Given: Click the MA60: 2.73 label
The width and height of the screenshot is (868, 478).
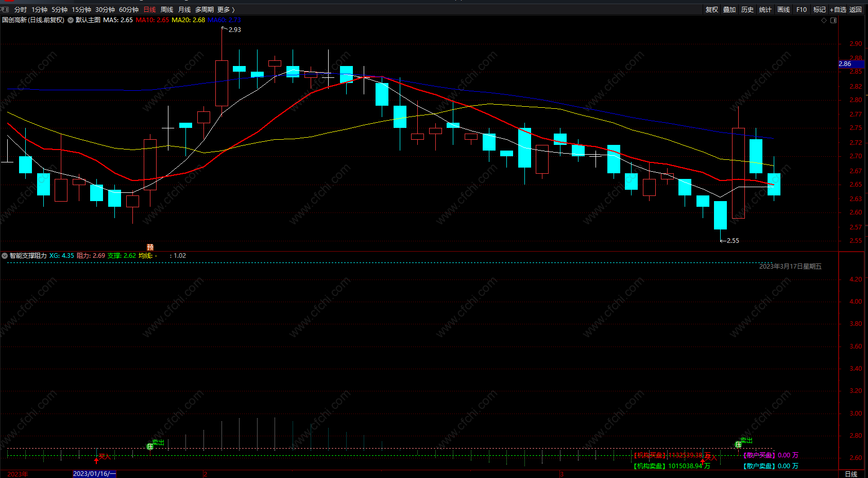Looking at the screenshot, I should pos(225,20).
